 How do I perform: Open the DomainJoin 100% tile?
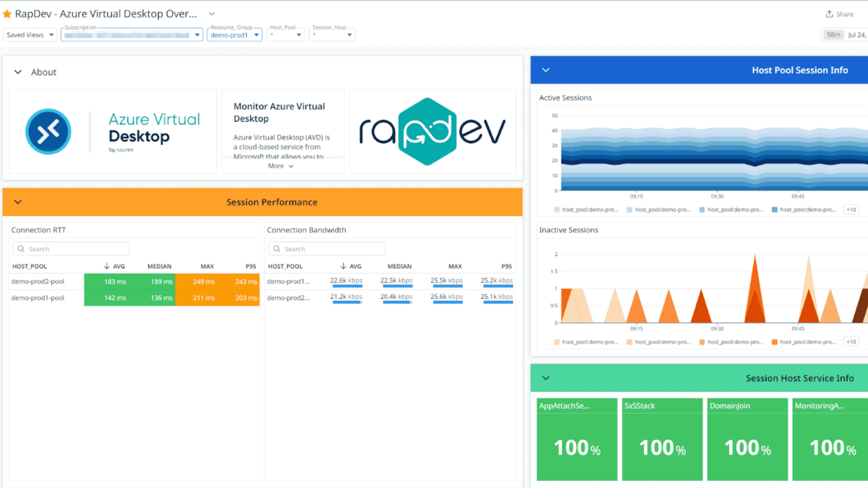click(747, 439)
